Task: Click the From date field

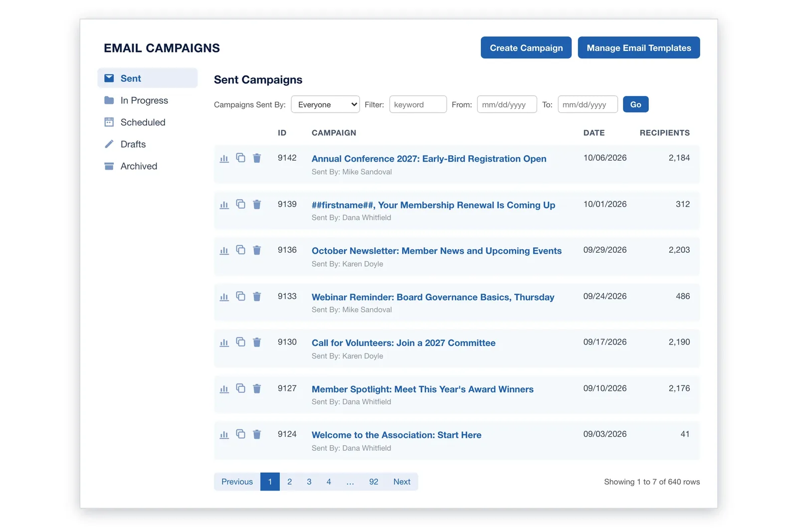Action: coord(507,104)
